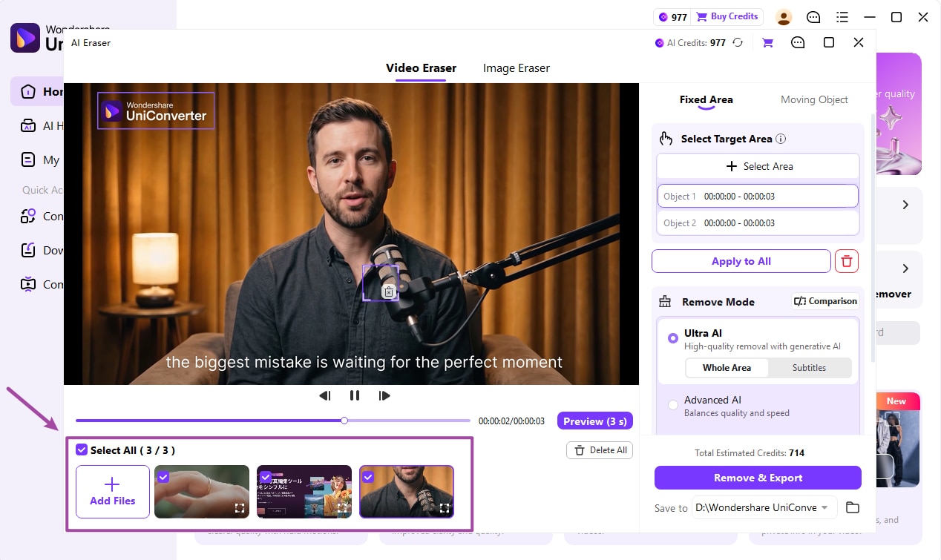Click the upper chevron arrow in main window
This screenshot has height=560, width=941.
pyautogui.click(x=905, y=205)
